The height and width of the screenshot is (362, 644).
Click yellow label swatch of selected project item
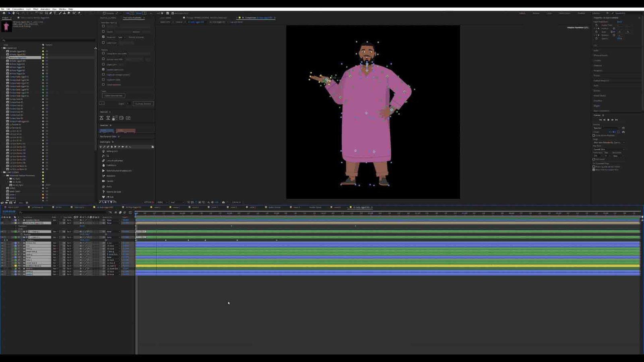click(43, 58)
